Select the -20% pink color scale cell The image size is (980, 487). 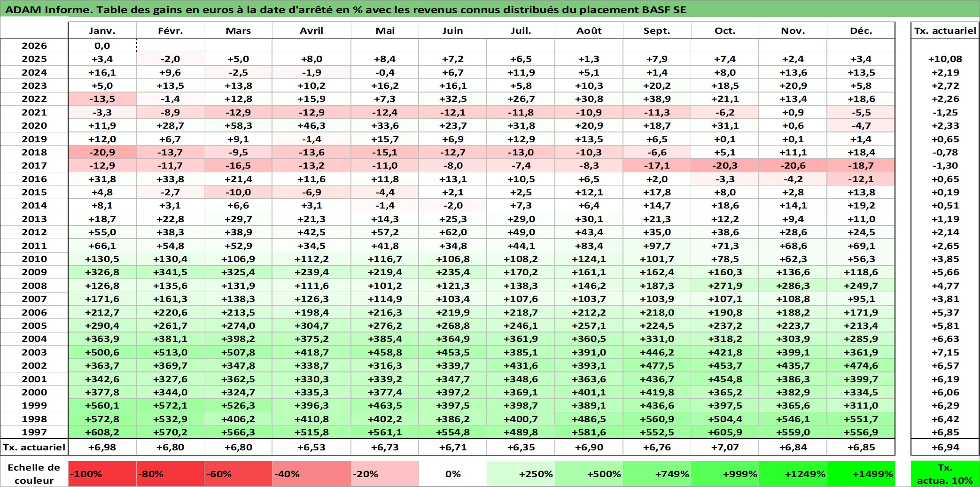click(x=385, y=474)
